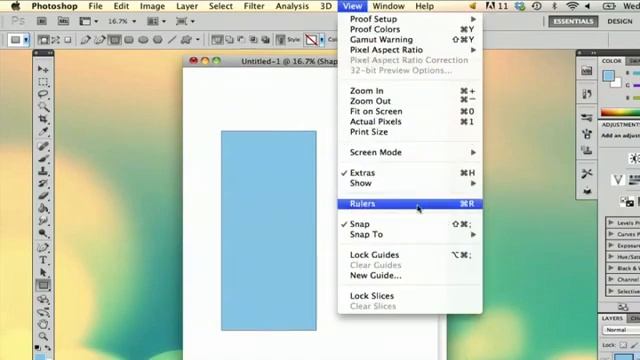
Task: Launch Bridge from the application bar
Action: 42,21
